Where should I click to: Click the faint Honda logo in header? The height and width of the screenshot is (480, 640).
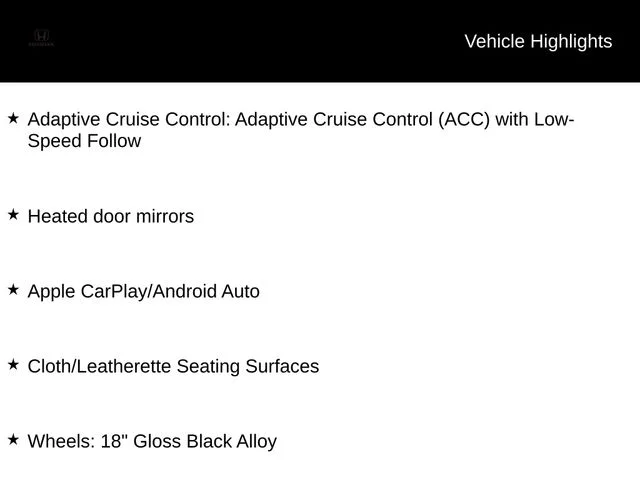41,35
